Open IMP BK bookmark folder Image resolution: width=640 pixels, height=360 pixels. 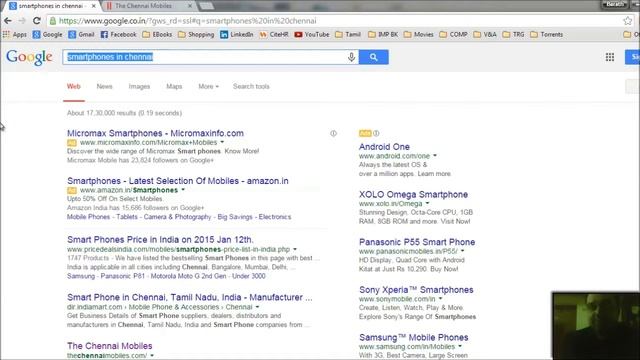point(383,35)
